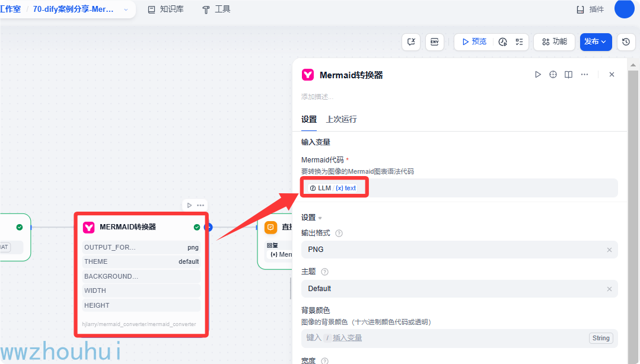Viewport: 640px width, 364px height.
Task: Open the help tooltip next to 输出格式
Action: point(338,233)
